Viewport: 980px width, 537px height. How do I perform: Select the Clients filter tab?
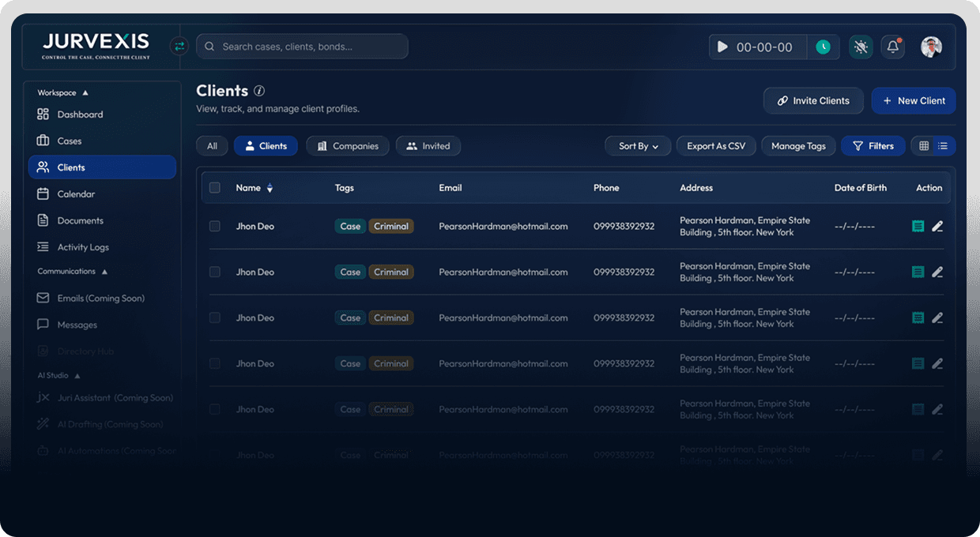266,146
